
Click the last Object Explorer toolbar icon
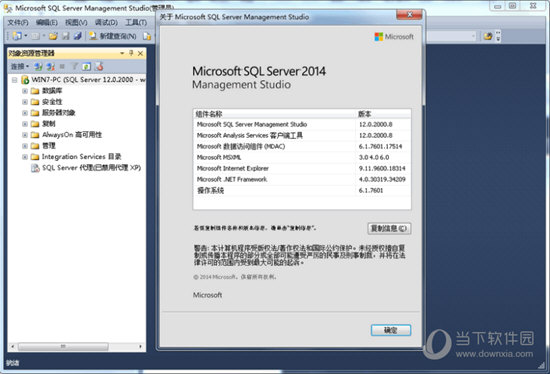(x=99, y=66)
